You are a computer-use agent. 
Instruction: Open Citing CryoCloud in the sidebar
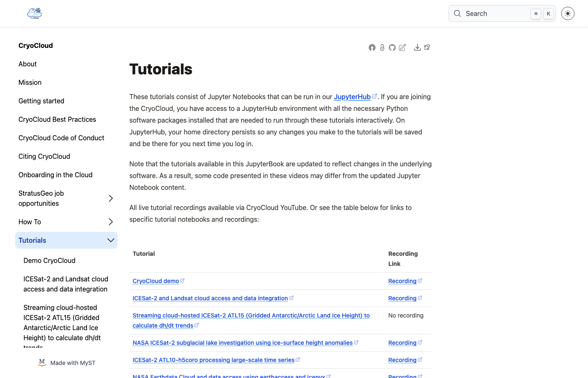pos(44,156)
